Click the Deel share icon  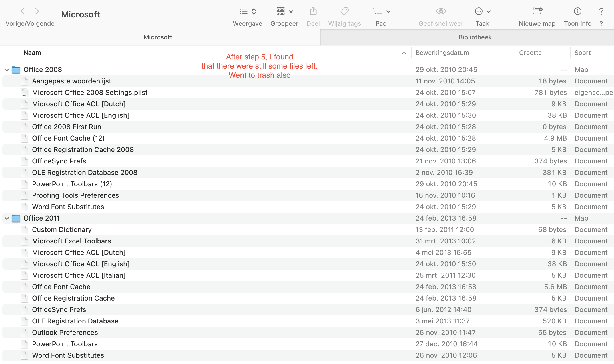point(313,11)
